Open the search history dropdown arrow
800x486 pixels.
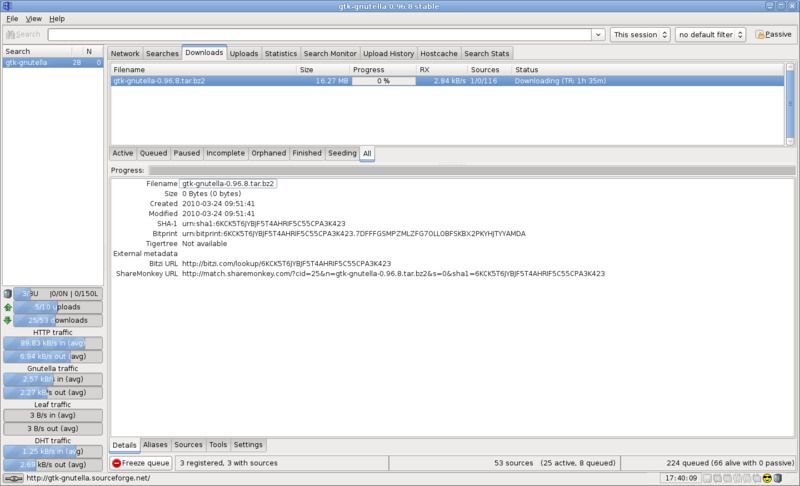click(598, 34)
